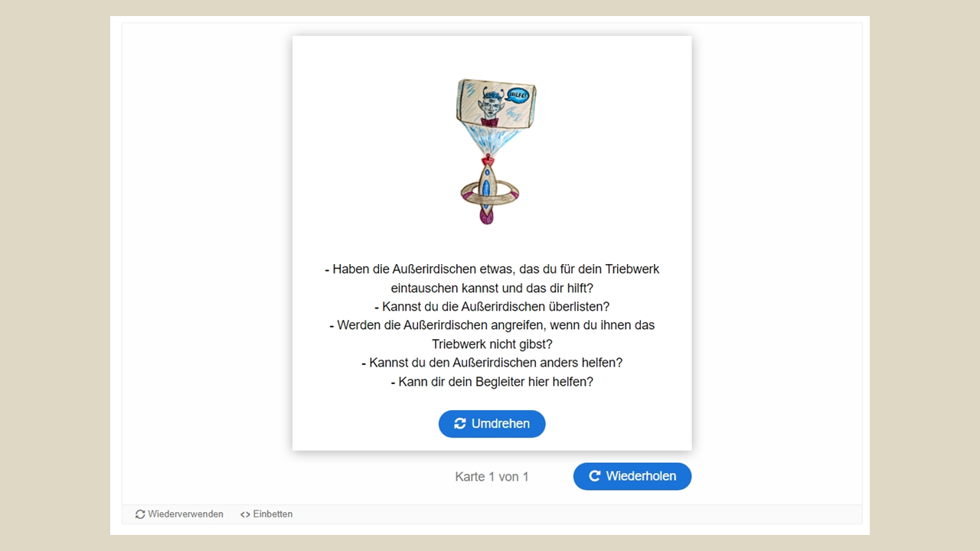The height and width of the screenshot is (551, 980).
Task: Click the rotate arrows icon inside Umdrehen
Action: [x=460, y=424]
